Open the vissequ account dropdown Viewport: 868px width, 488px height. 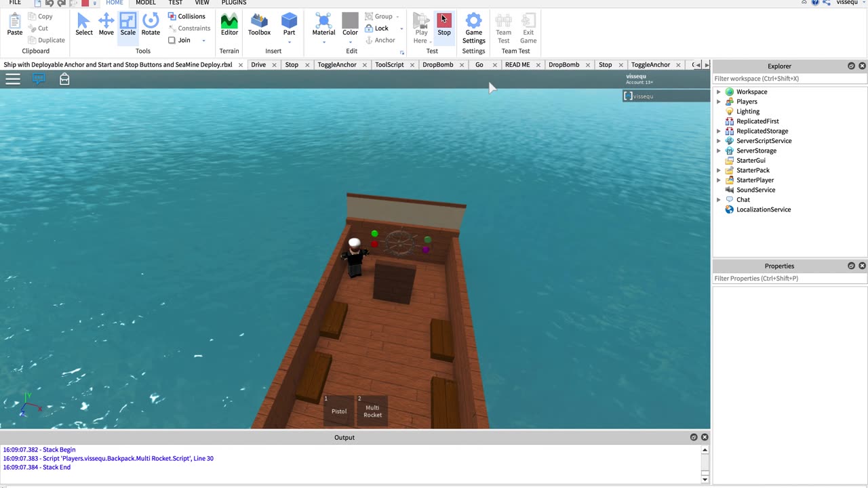851,3
